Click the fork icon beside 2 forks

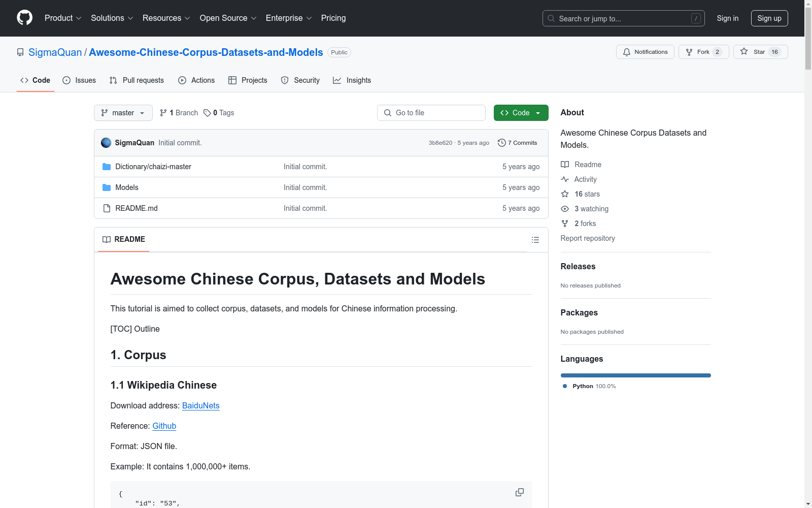[x=565, y=224]
